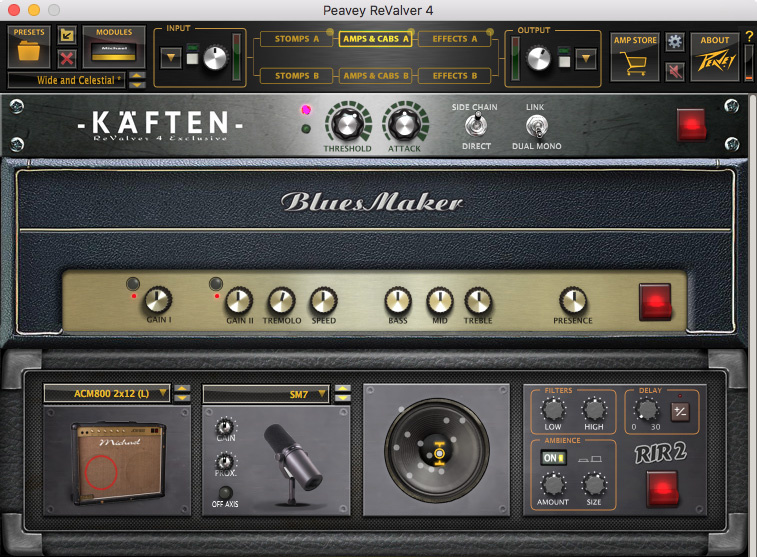
Task: Toggle the microphone Off Axis button
Action: 225,492
